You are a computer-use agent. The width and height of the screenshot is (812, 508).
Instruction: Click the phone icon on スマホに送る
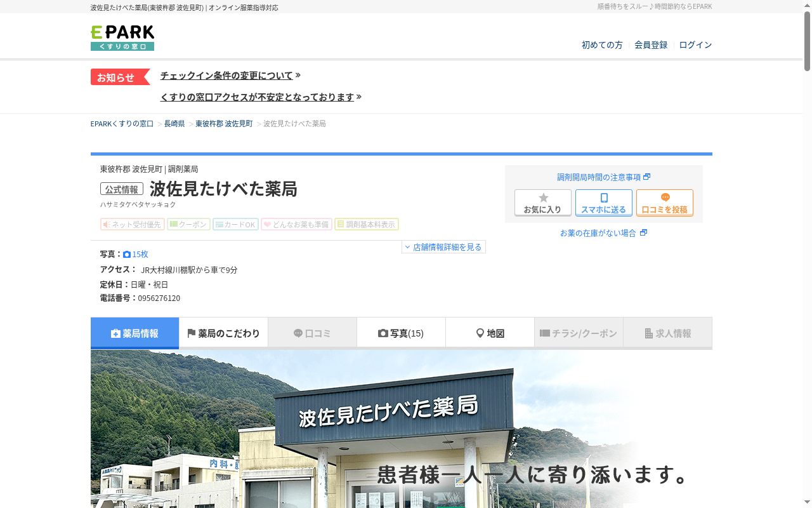(x=604, y=197)
